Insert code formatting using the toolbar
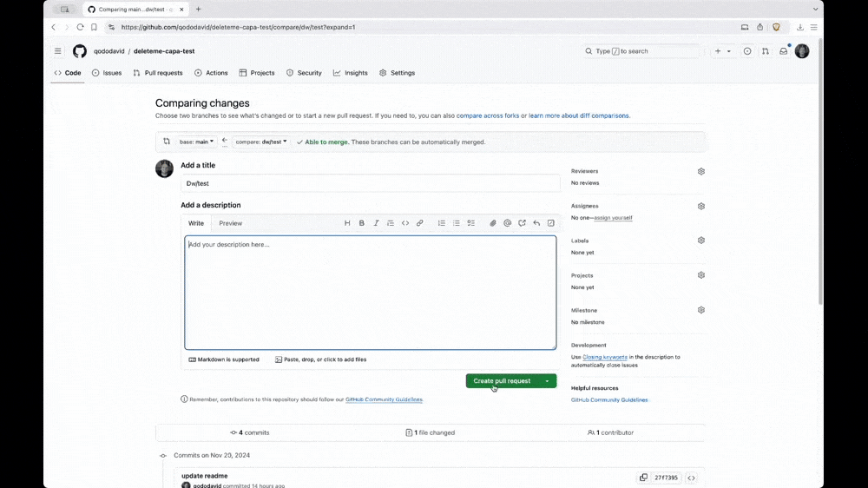868x488 pixels. [x=405, y=223]
